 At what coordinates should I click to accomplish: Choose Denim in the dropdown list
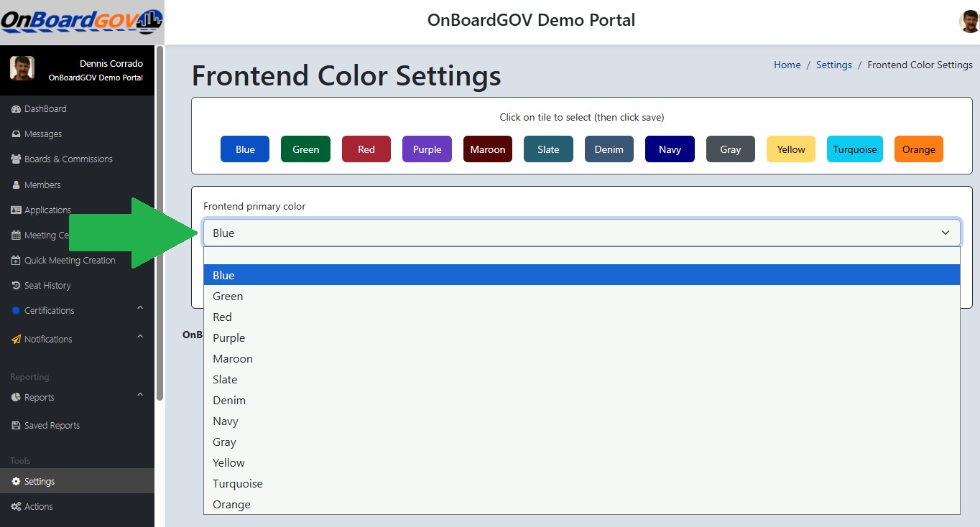coord(582,400)
